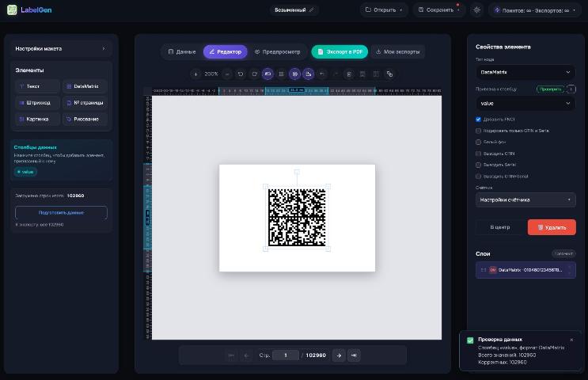The height and width of the screenshot is (380, 588).
Task: Click the LabelGen logo
Action: coord(29,9)
